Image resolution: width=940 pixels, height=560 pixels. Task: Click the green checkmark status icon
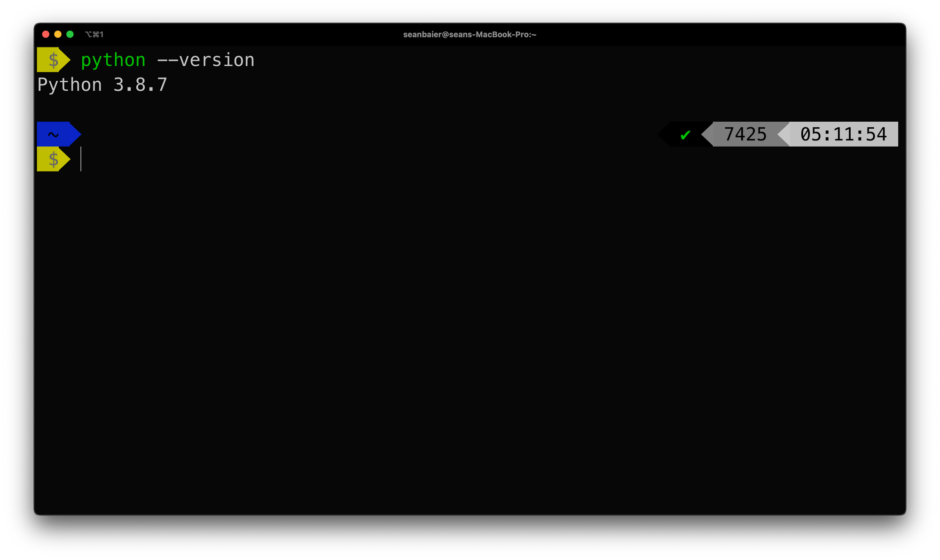click(685, 134)
